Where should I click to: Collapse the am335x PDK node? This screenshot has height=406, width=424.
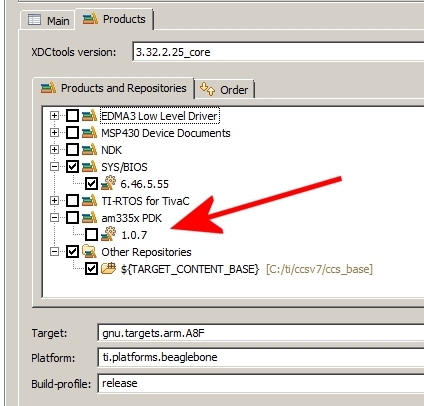[x=54, y=218]
